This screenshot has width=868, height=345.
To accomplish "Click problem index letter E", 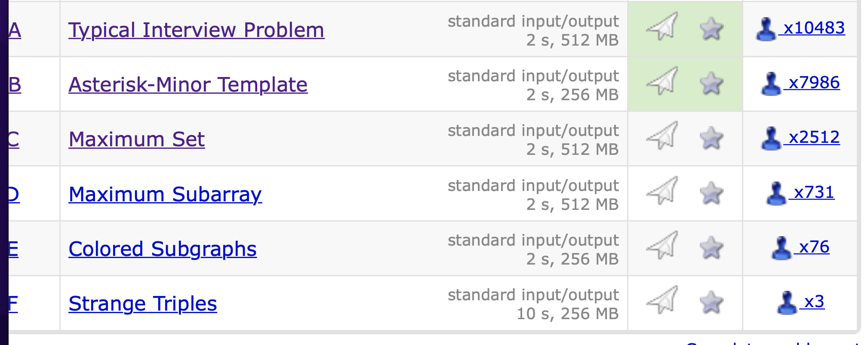I will tap(13, 249).
